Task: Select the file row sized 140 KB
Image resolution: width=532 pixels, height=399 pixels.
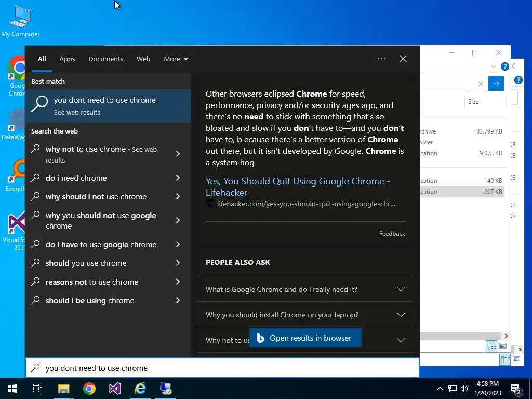Action: pos(462,180)
